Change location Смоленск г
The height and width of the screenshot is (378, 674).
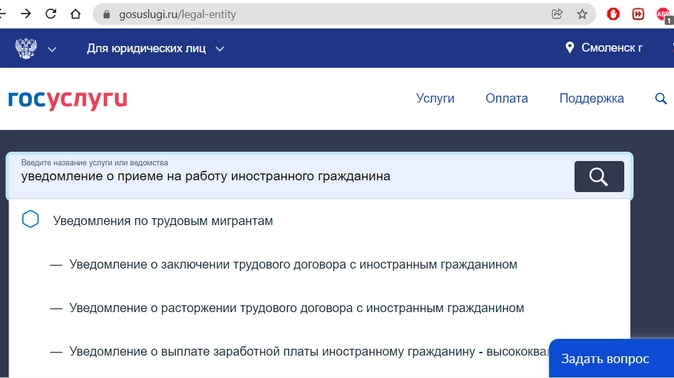604,48
